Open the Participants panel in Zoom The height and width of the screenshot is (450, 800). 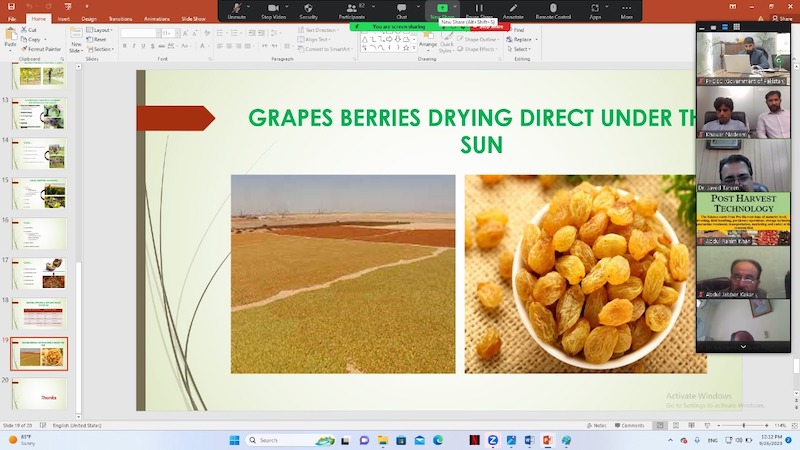(351, 8)
